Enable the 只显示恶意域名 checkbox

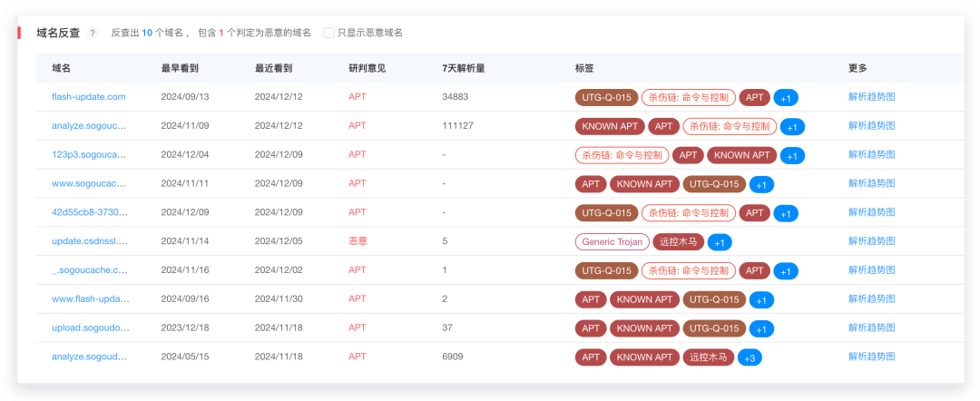click(x=328, y=33)
